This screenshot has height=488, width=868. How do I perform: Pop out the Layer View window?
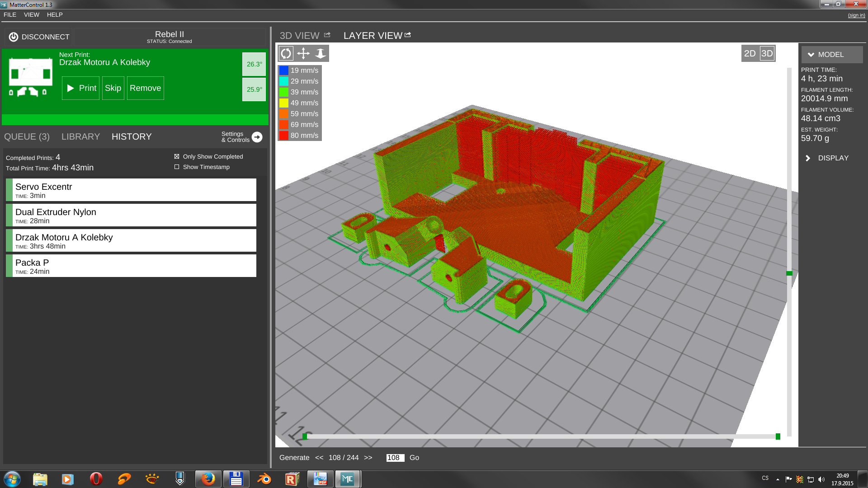click(408, 35)
